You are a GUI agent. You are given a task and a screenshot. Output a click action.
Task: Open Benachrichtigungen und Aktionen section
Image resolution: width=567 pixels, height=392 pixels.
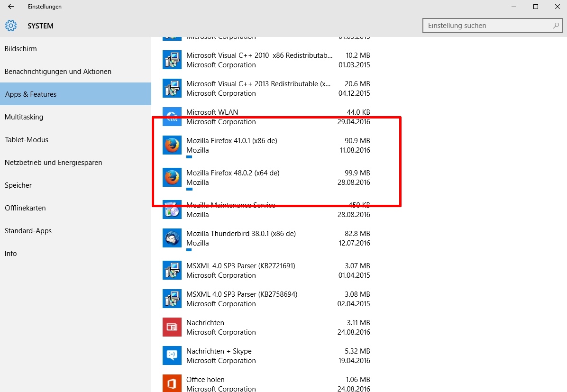[58, 72]
